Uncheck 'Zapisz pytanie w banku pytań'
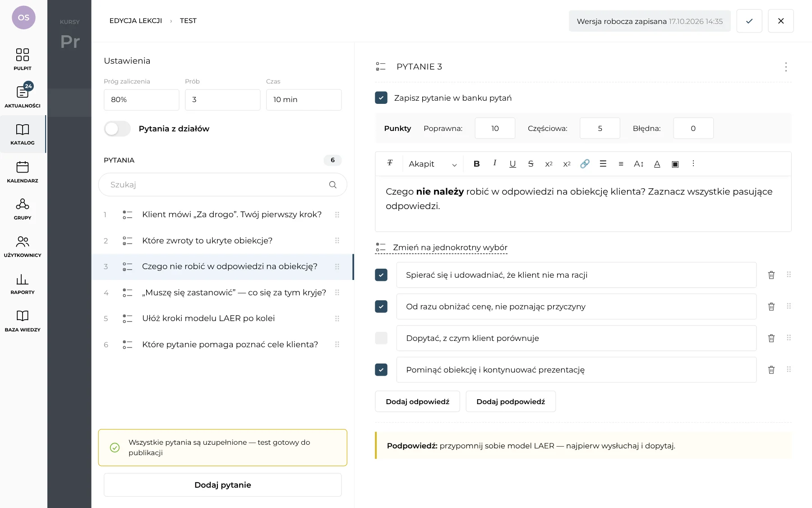 coord(381,98)
